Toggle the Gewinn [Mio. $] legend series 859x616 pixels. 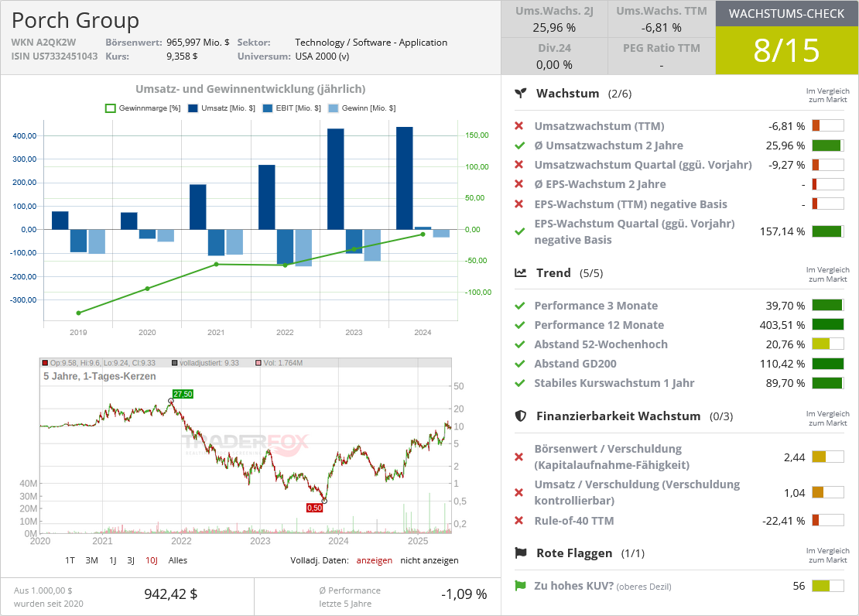point(362,108)
